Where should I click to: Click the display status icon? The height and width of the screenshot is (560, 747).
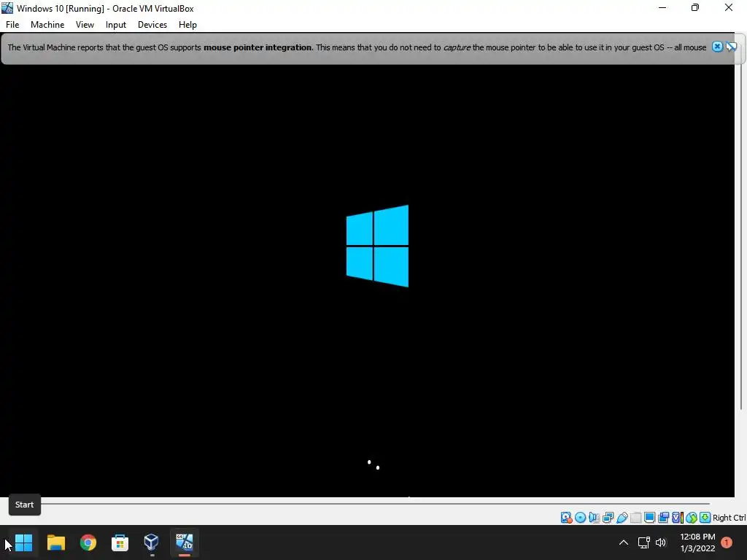[x=649, y=518]
